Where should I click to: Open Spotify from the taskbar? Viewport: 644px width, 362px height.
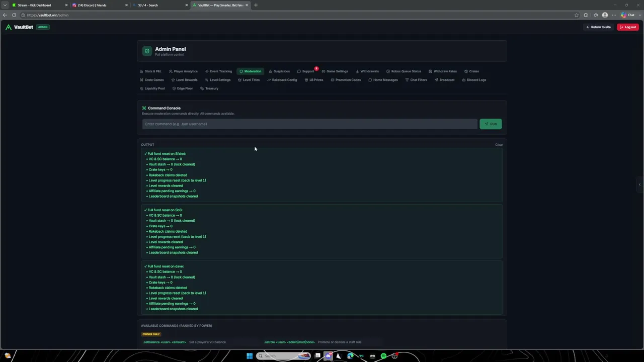pos(383,356)
